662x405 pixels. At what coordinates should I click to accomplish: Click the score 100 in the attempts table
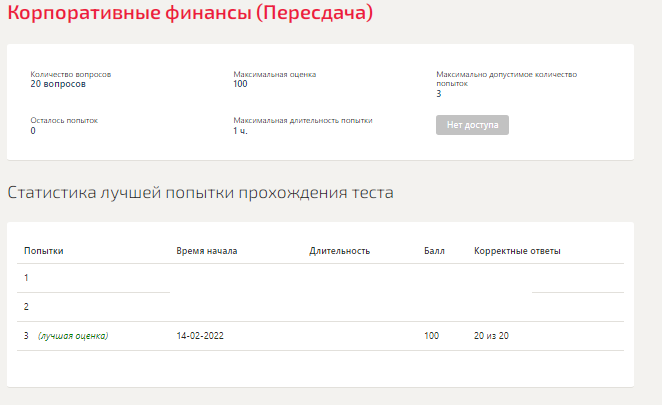431,336
